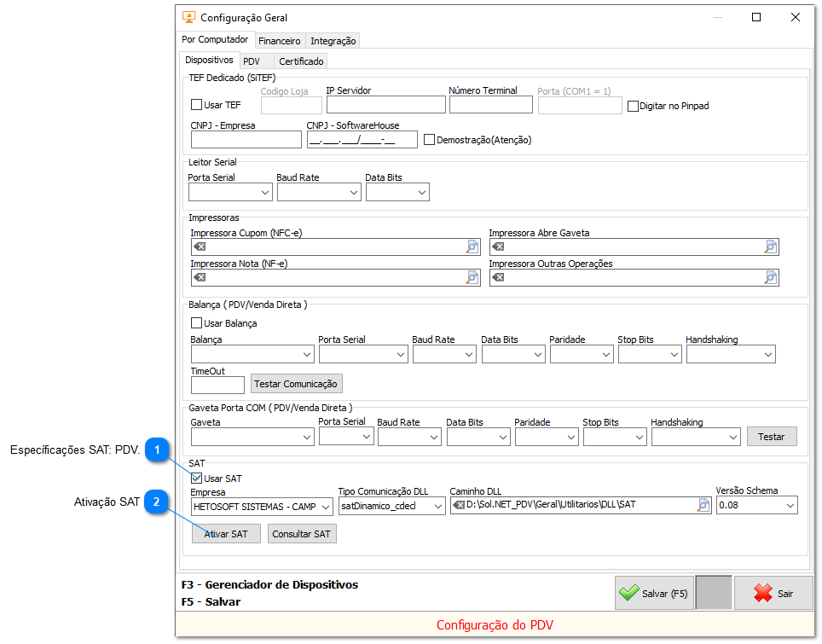Open the Impressora Cupom printer search
Viewport: 822px width, 644px height.
(472, 246)
